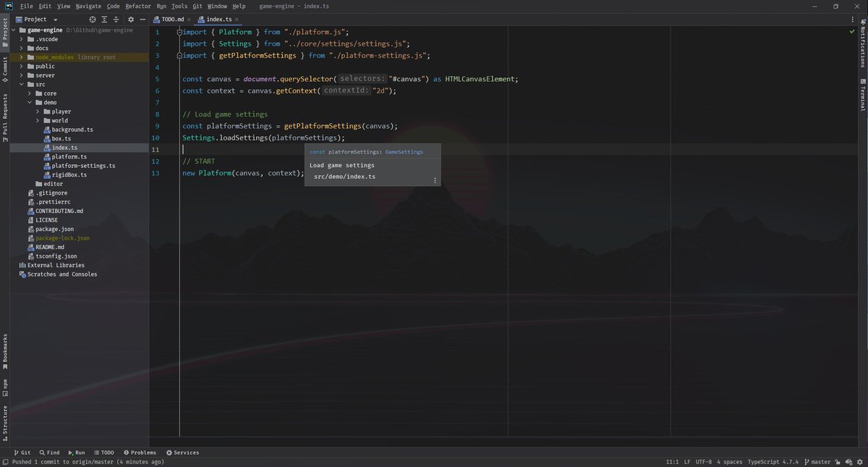This screenshot has width=868, height=467.
Task: Collapse the demo folder
Action: click(x=30, y=102)
